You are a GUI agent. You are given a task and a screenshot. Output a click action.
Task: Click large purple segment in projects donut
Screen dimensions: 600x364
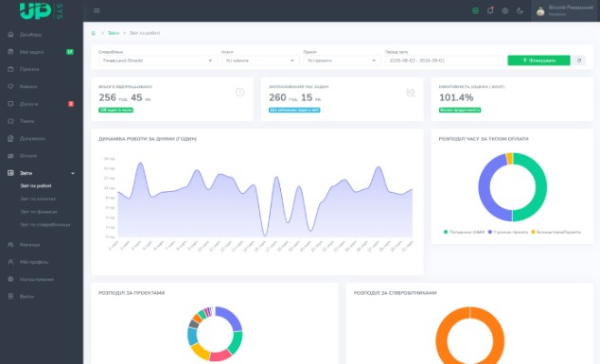click(x=231, y=317)
